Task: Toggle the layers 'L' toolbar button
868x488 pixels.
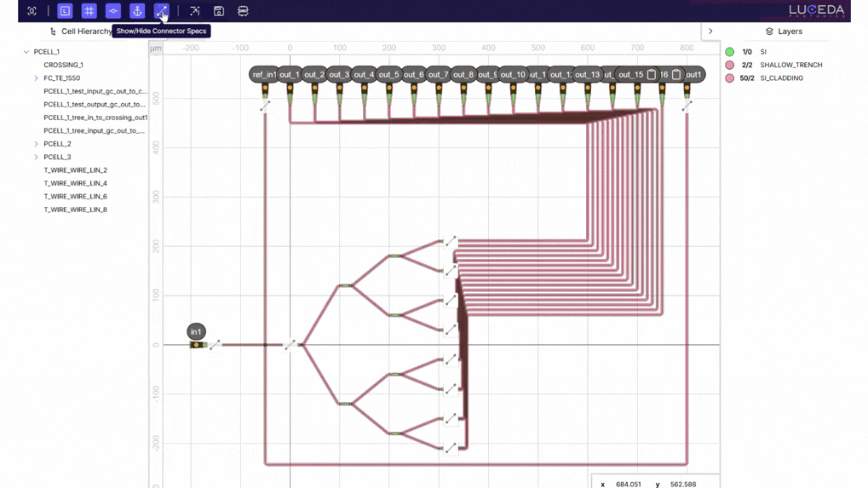Action: 65,11
